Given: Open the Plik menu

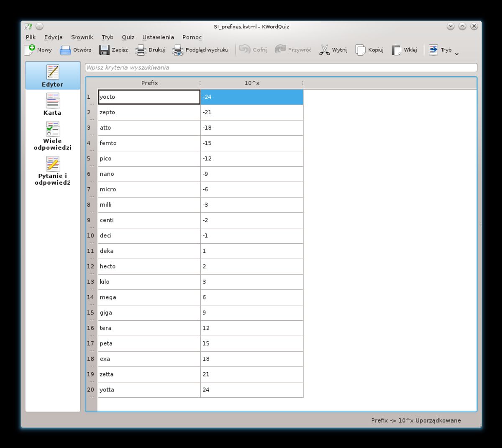Looking at the screenshot, I should (x=31, y=37).
